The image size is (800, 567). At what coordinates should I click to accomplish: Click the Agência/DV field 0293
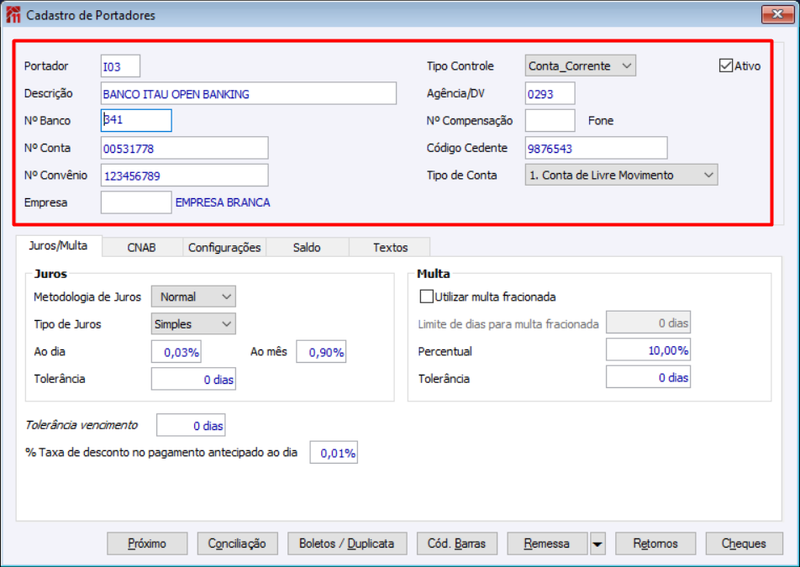tap(550, 93)
